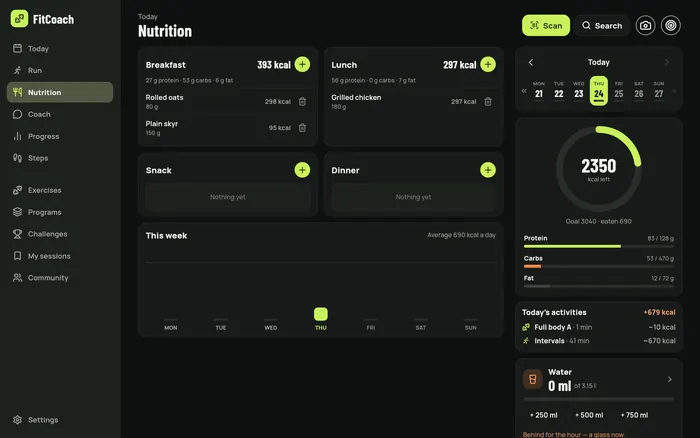Viewport: 700px width, 438px height.
Task: Click the 297 kcal Lunch total
Action: click(459, 65)
